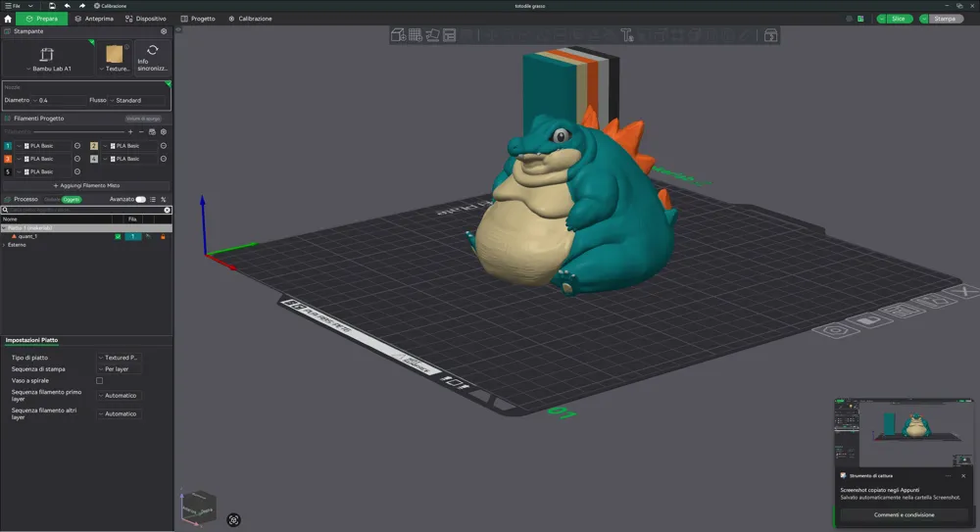Open Sequenza filamento primo layer dropdown
The image size is (980, 532).
click(119, 395)
